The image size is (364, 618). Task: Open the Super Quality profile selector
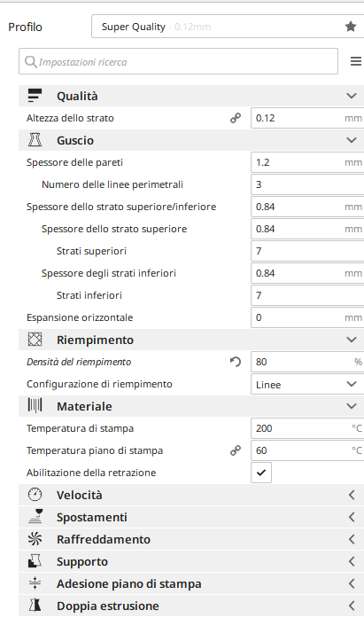(228, 27)
